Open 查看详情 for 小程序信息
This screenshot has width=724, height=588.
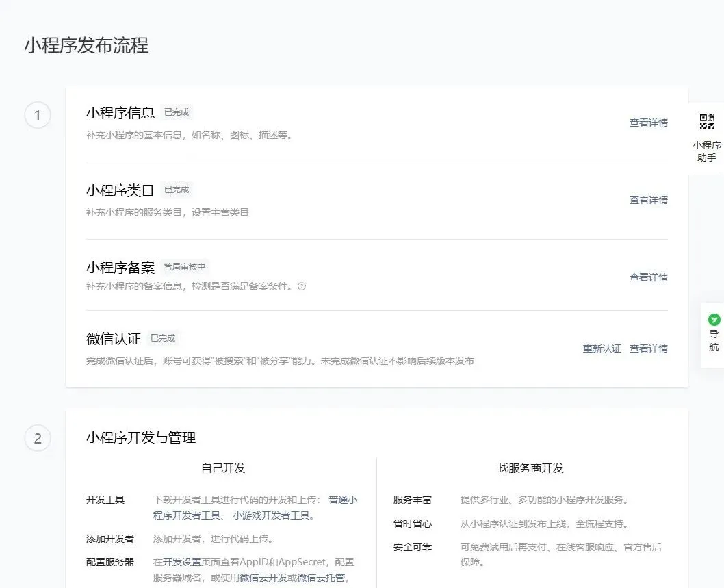pos(648,123)
